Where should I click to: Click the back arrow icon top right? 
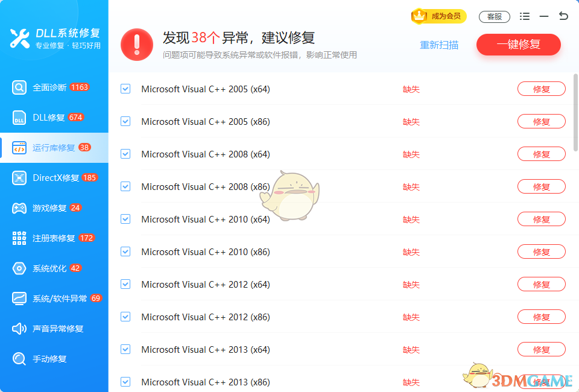[564, 16]
